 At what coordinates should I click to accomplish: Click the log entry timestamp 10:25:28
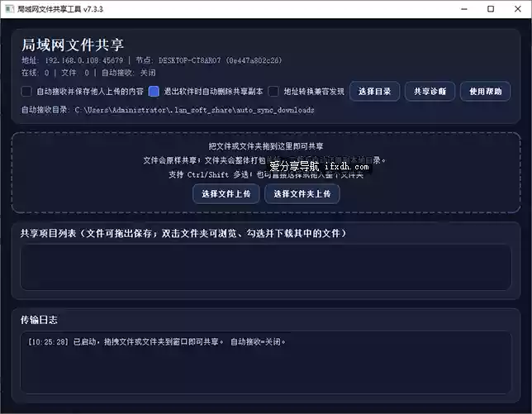pos(48,342)
